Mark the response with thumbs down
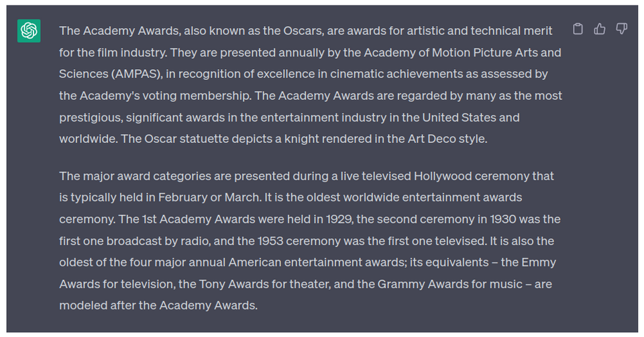Viewport: 644px width, 337px height. point(621,29)
